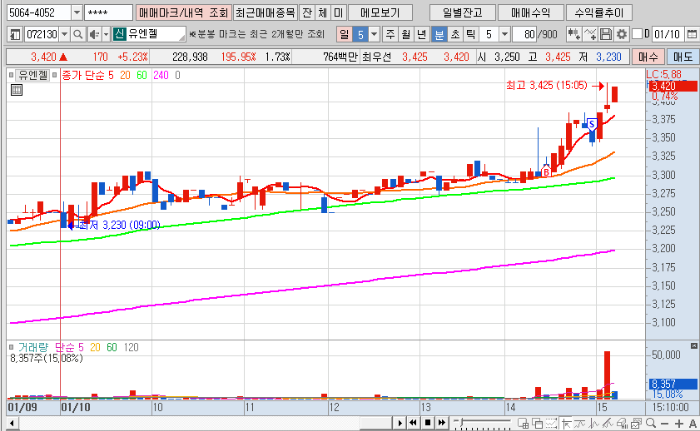
Task: Click the S sell marker on the chart
Action: pos(592,124)
